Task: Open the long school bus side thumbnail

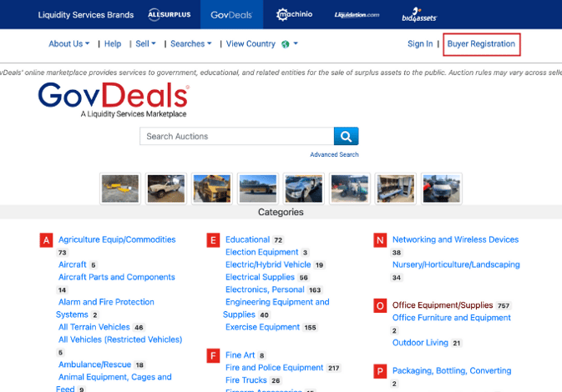Action: (x=258, y=188)
